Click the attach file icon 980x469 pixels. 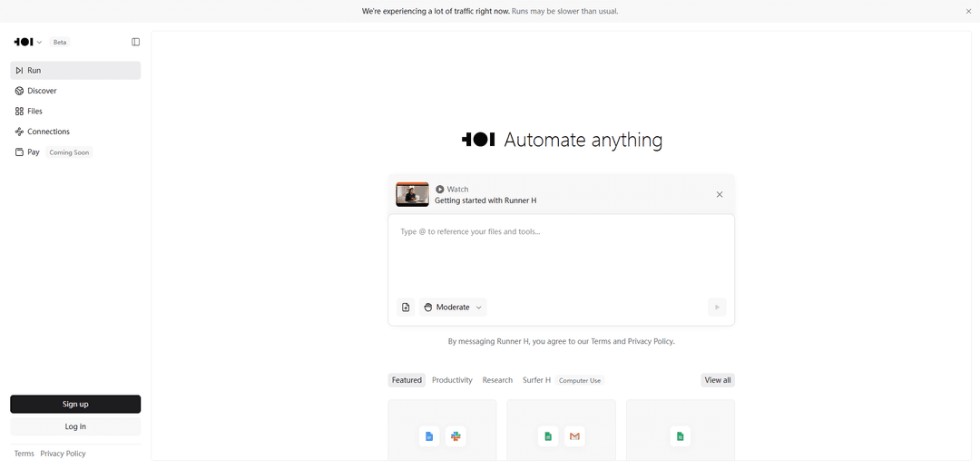pos(406,308)
